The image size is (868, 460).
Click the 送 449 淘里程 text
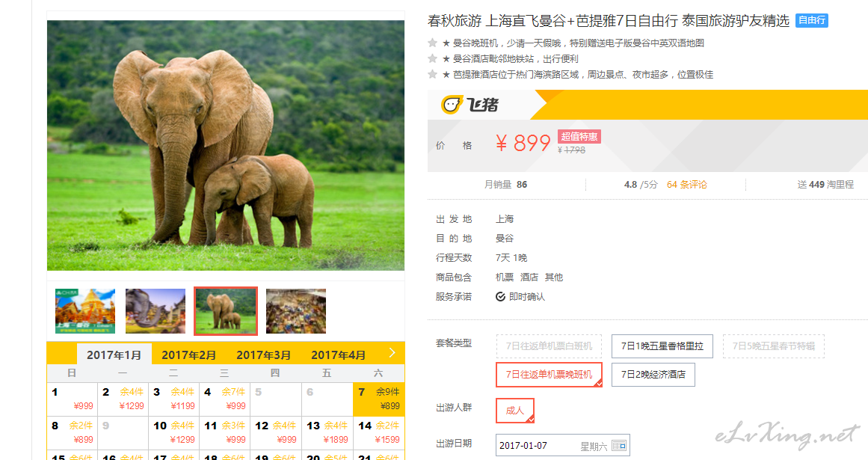tap(825, 184)
